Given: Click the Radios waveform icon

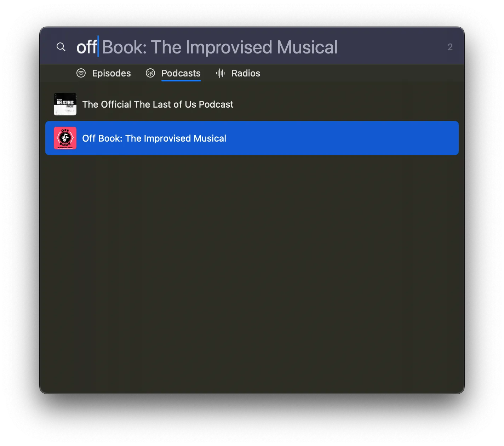Looking at the screenshot, I should 220,73.
